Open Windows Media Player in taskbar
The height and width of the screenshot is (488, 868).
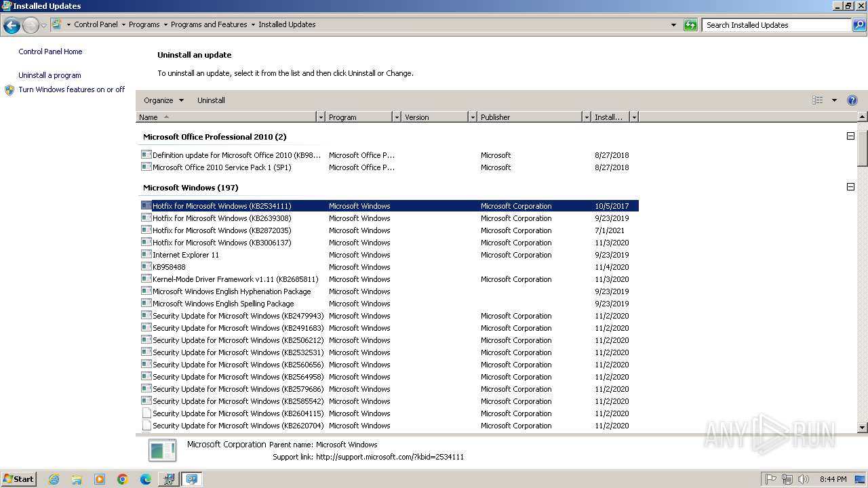(x=100, y=479)
